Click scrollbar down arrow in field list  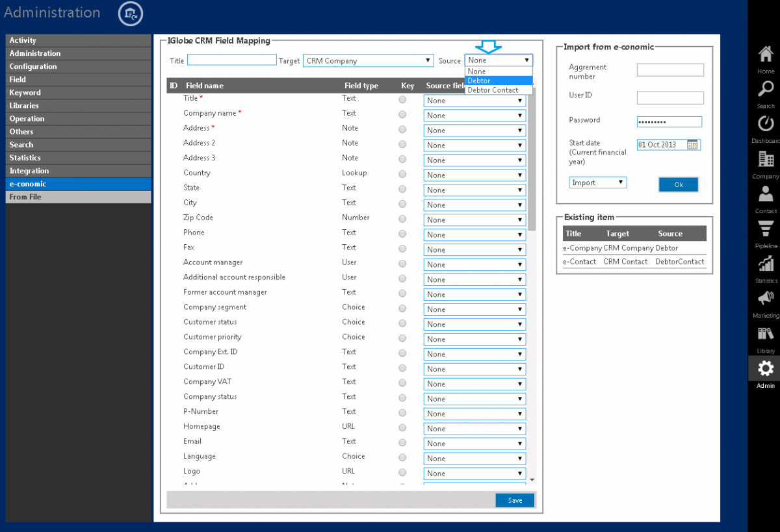[532, 479]
